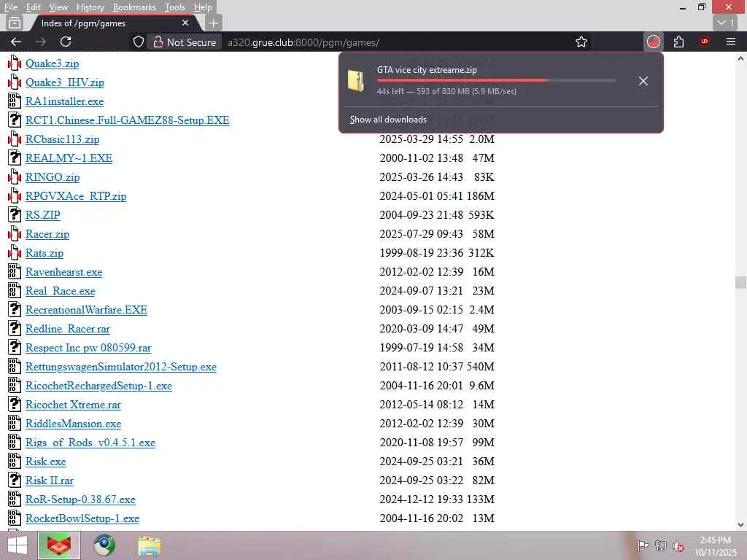The image size is (747, 560).
Task: Open the Tools menu
Action: tap(175, 7)
